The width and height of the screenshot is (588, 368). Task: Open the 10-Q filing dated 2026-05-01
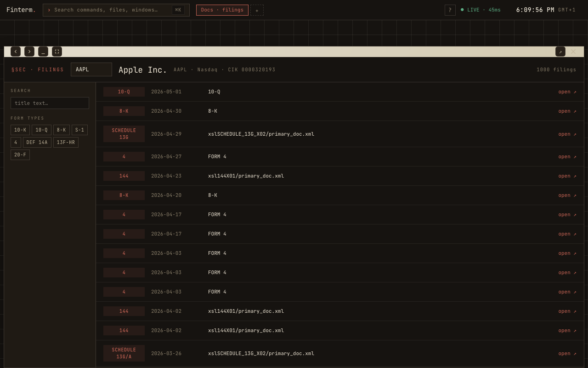[567, 92]
